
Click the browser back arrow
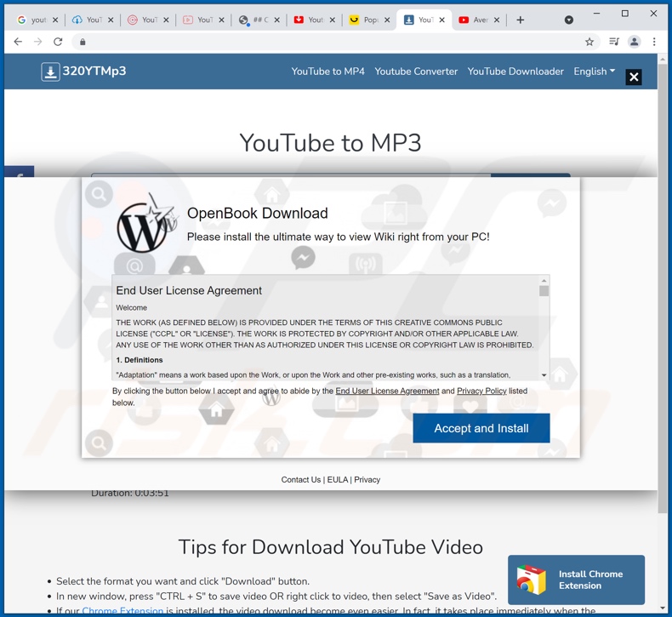(18, 42)
